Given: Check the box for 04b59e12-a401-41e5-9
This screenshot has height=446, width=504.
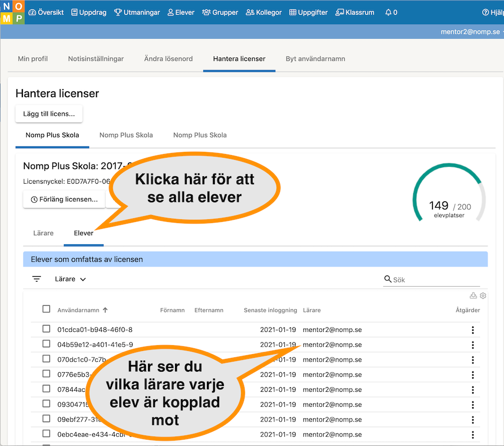Looking at the screenshot, I should (46, 344).
